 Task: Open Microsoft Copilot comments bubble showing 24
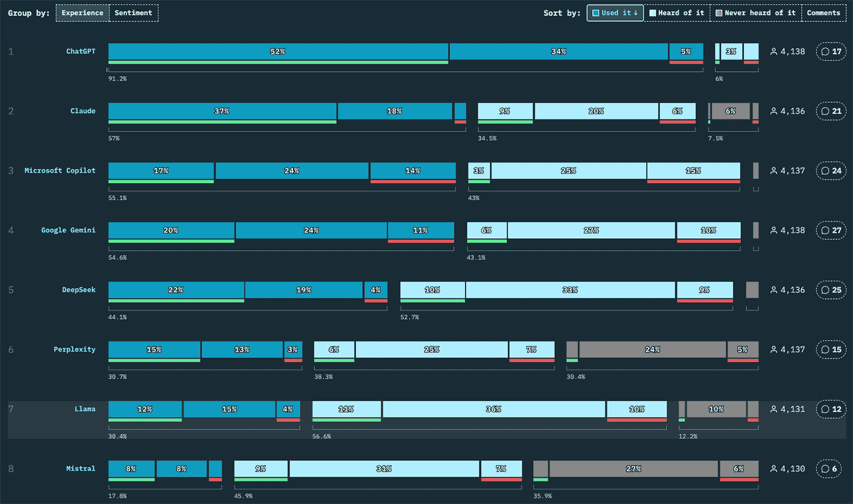coord(832,171)
